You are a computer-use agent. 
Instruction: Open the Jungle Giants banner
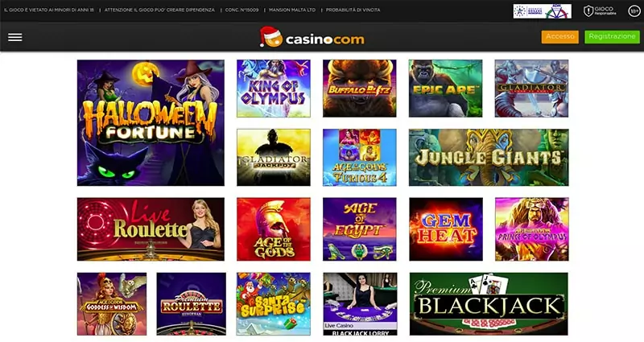pos(489,158)
